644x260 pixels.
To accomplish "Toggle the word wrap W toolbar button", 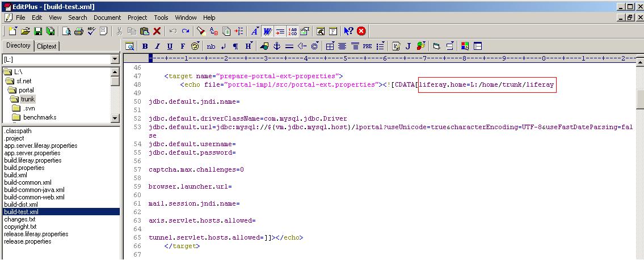I will click(267, 32).
